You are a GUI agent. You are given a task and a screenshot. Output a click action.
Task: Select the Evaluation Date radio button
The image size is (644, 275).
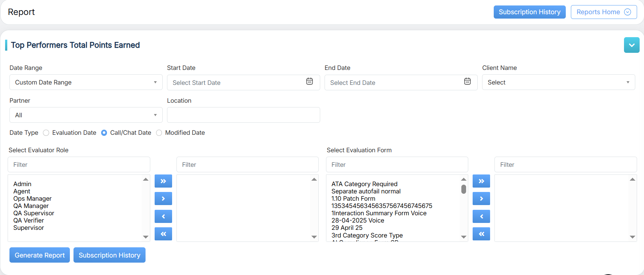pos(46,133)
